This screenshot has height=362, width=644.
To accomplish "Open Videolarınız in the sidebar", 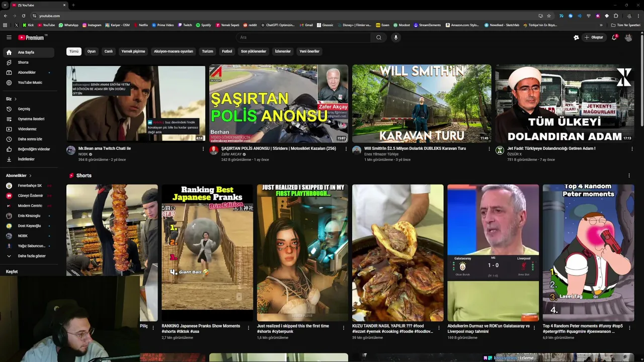I will [29, 129].
